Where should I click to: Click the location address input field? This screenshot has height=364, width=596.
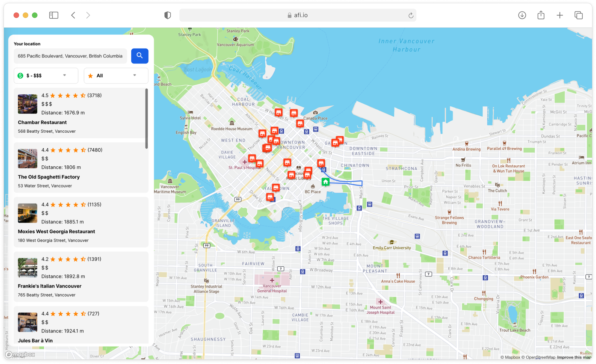coord(70,56)
